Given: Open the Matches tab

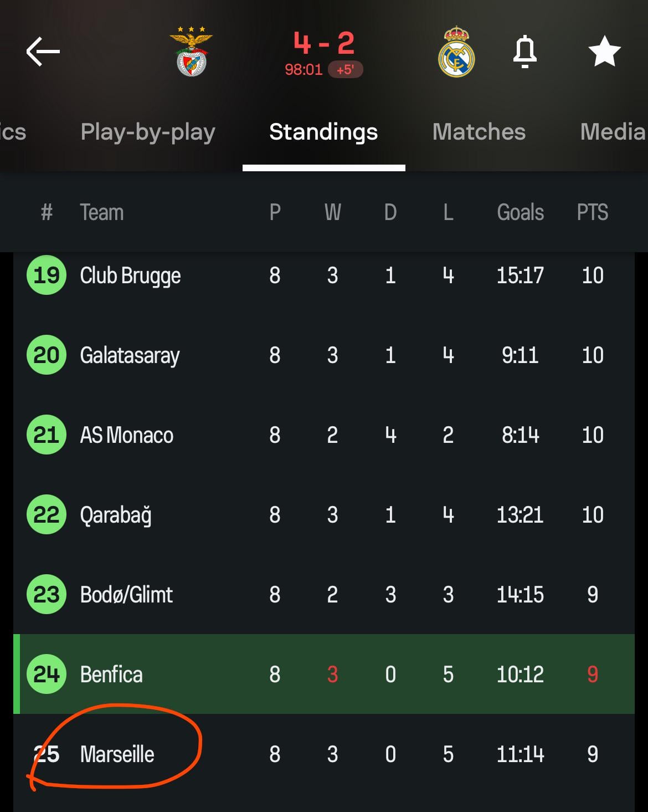Looking at the screenshot, I should point(479,132).
